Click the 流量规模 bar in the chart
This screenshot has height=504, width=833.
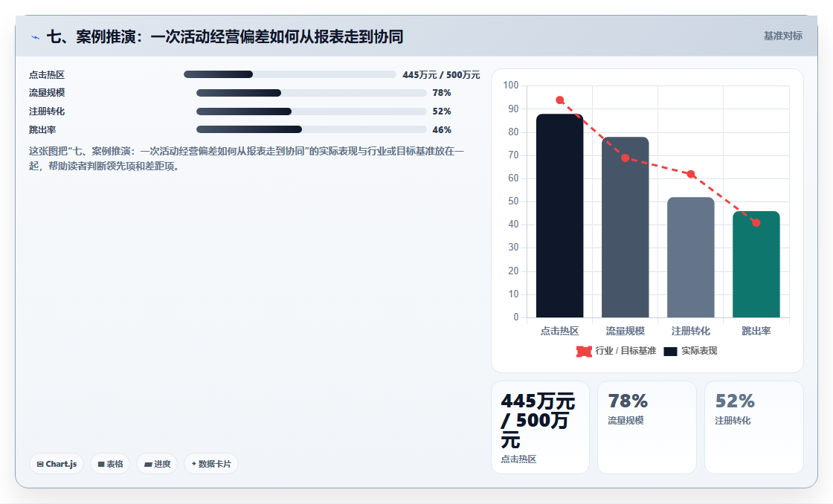point(625,227)
